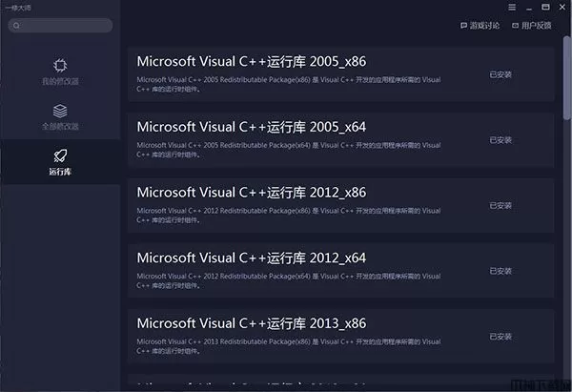This screenshot has height=392, width=572.
Task: Select Microsoft Visual C++运行库 2005_x64 title
Action: click(252, 127)
